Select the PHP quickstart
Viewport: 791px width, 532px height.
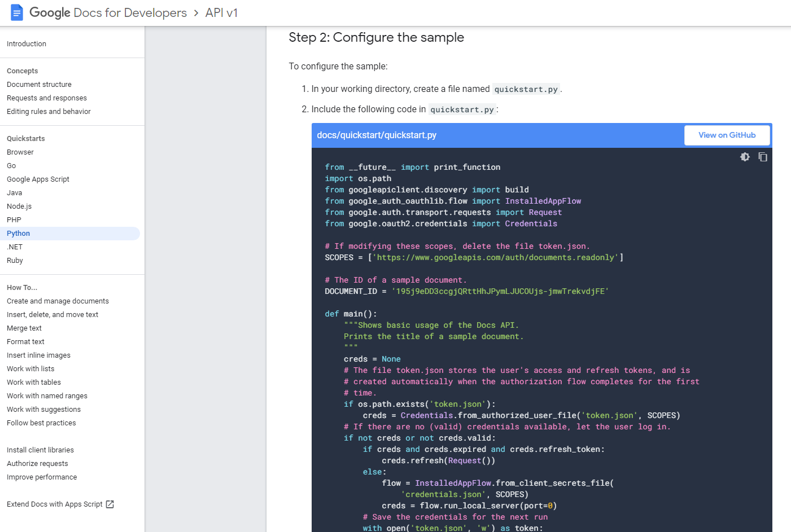tap(14, 220)
